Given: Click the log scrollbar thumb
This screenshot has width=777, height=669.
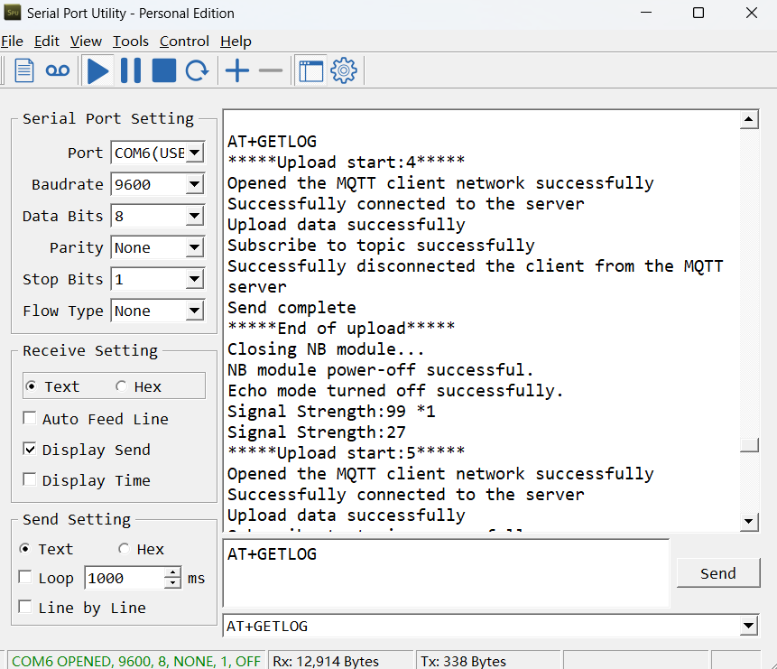Looking at the screenshot, I should 749,445.
